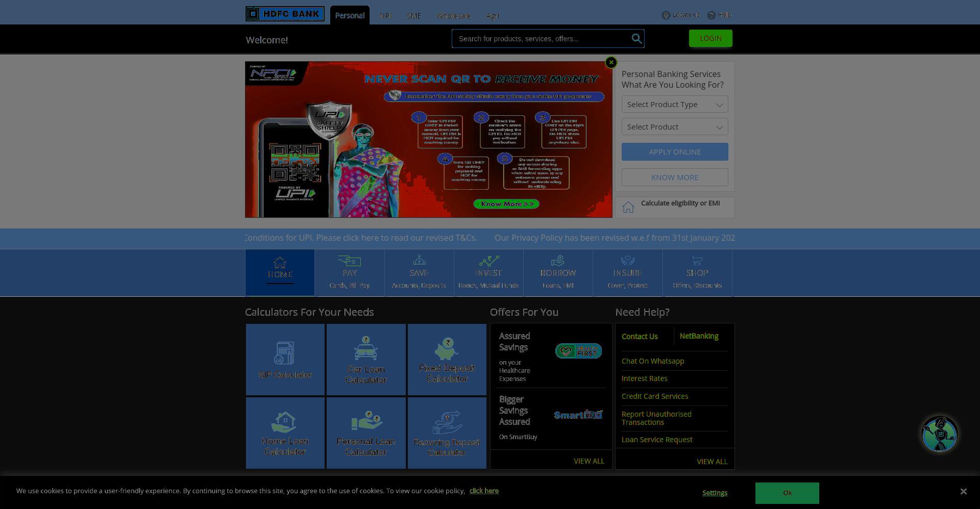Viewport: 980px width, 509px height.
Task: Open the BORROW loans and EMI section
Action: [558, 272]
